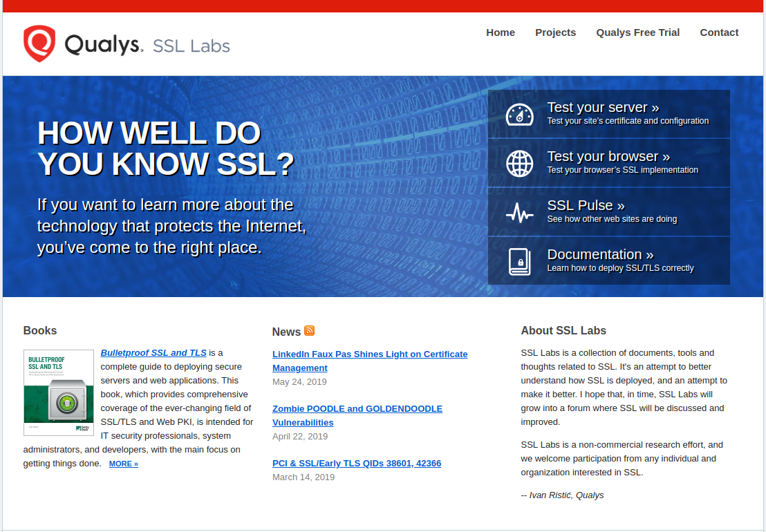Read the LinkedIn Faux Pas certificate news article
The height and width of the screenshot is (532, 766).
[x=369, y=354]
